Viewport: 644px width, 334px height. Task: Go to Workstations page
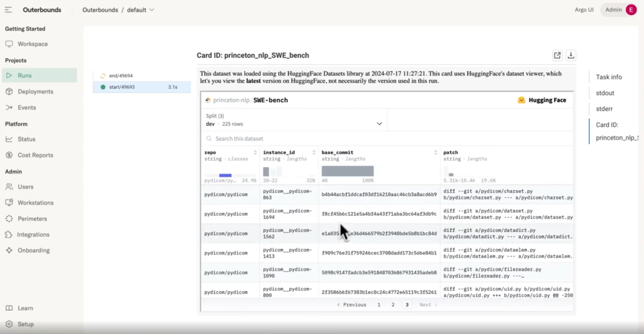click(x=35, y=203)
